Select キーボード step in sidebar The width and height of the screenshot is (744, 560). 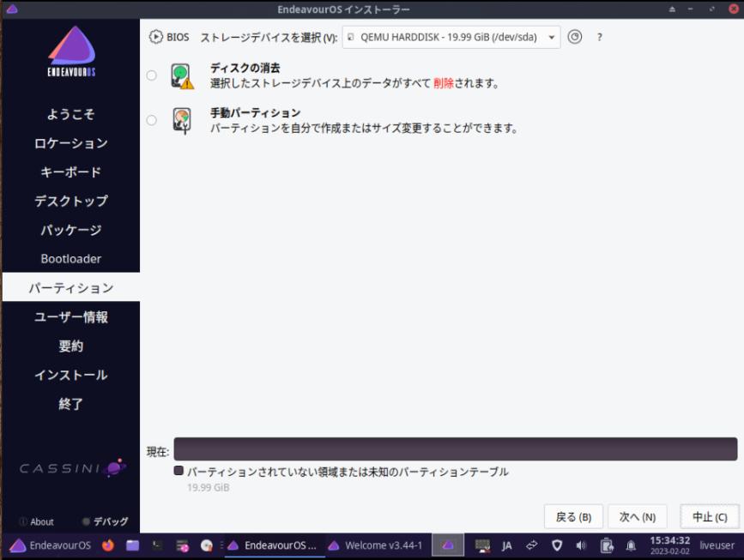coord(71,172)
